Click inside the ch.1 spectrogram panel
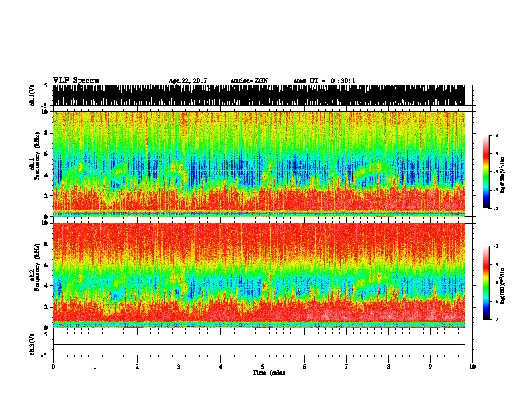Image resolution: width=532 pixels, height=411 pixels. click(x=259, y=164)
